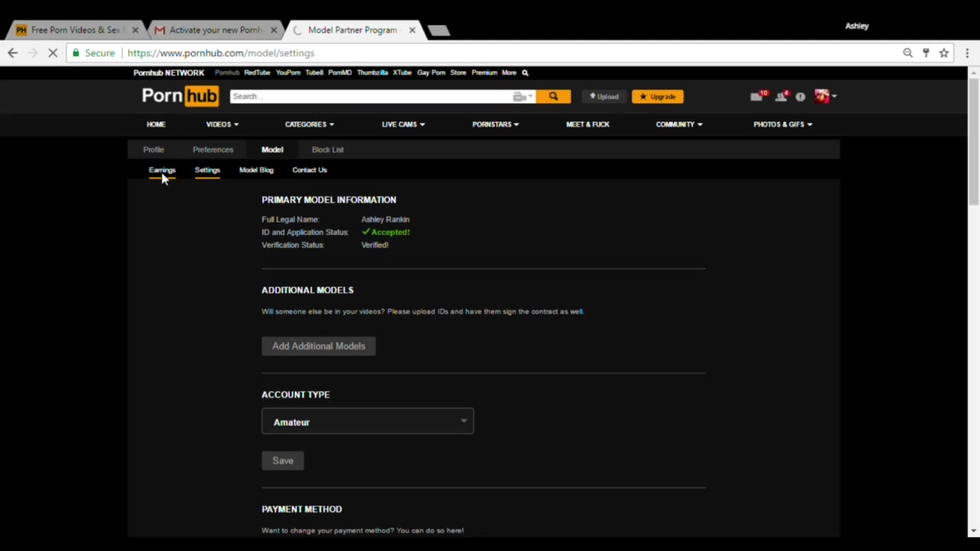Click the browser bookmark star icon
The image size is (980, 551).
[944, 53]
